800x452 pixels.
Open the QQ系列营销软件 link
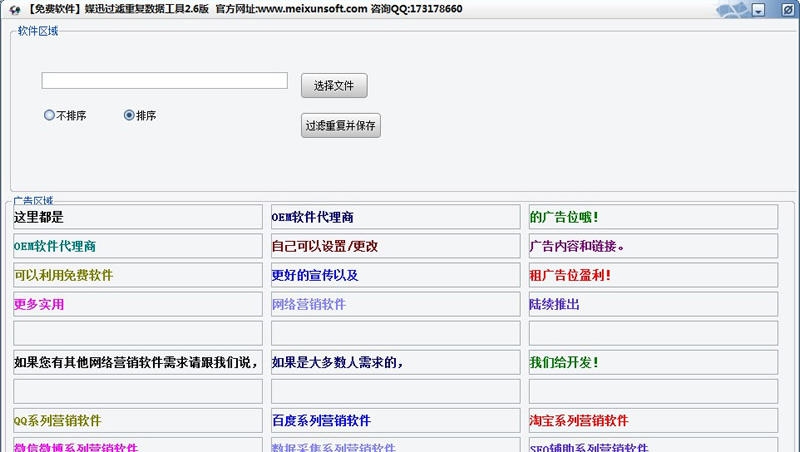click(x=138, y=421)
